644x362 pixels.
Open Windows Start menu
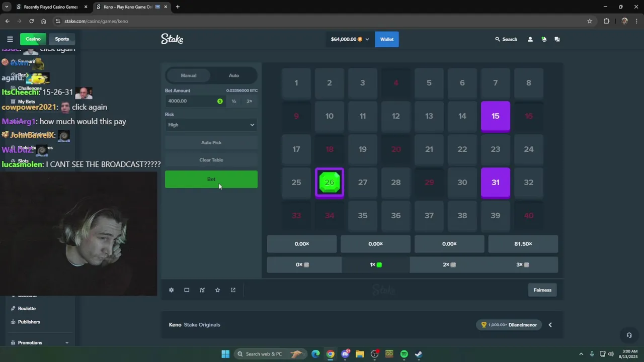225,354
